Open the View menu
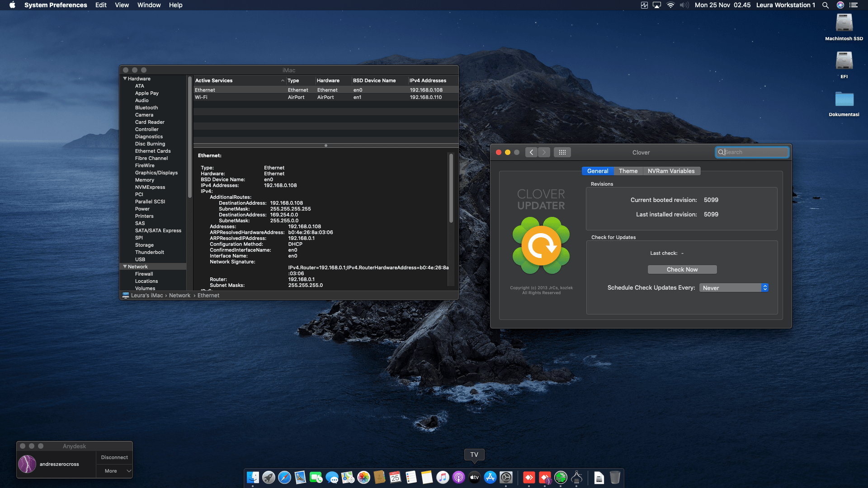868x488 pixels. tap(122, 5)
